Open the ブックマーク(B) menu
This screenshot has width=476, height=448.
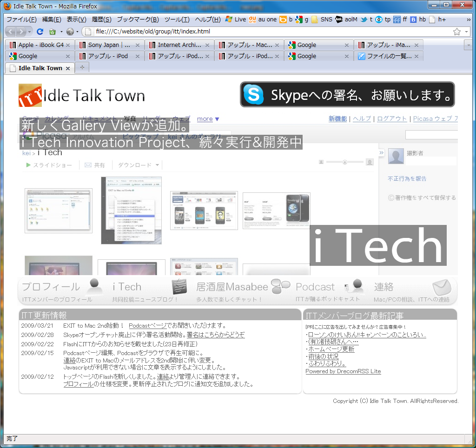point(138,20)
